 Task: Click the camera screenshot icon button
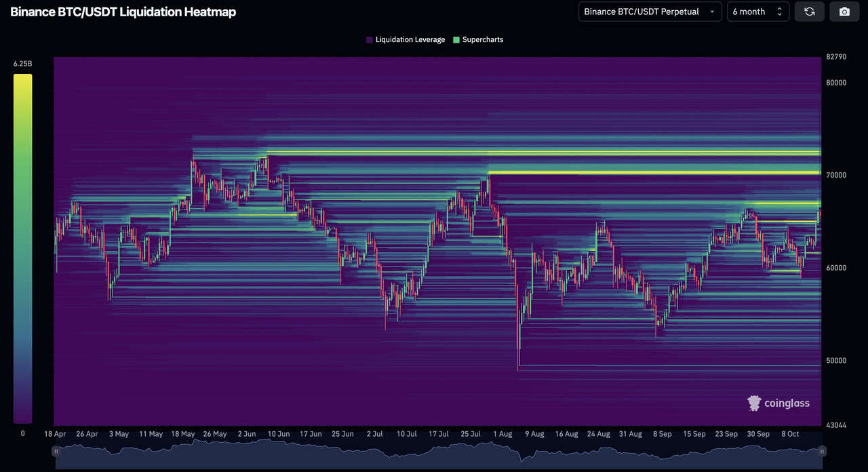pos(844,12)
